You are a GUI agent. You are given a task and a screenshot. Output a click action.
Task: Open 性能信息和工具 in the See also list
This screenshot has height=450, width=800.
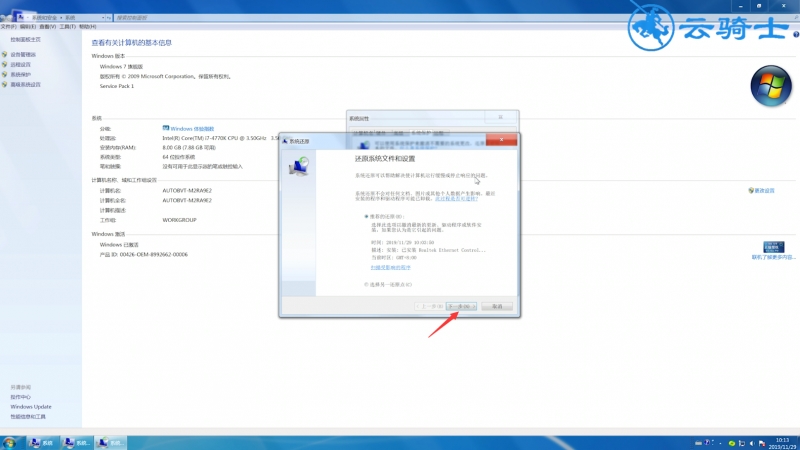28,417
